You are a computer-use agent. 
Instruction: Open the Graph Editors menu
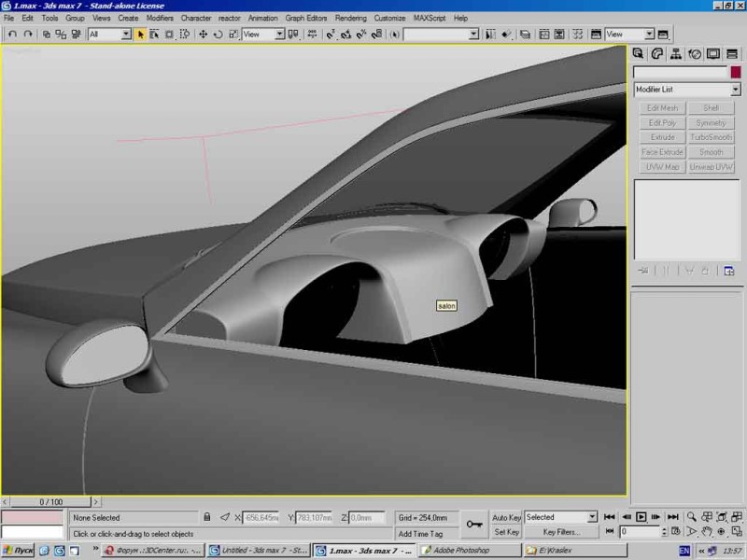click(306, 18)
